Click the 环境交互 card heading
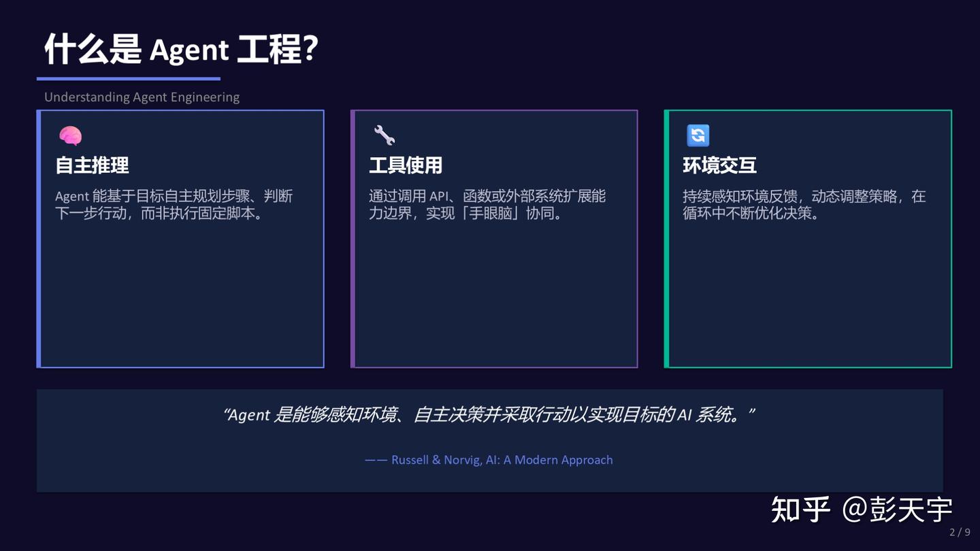Image resolution: width=980 pixels, height=551 pixels. point(719,165)
